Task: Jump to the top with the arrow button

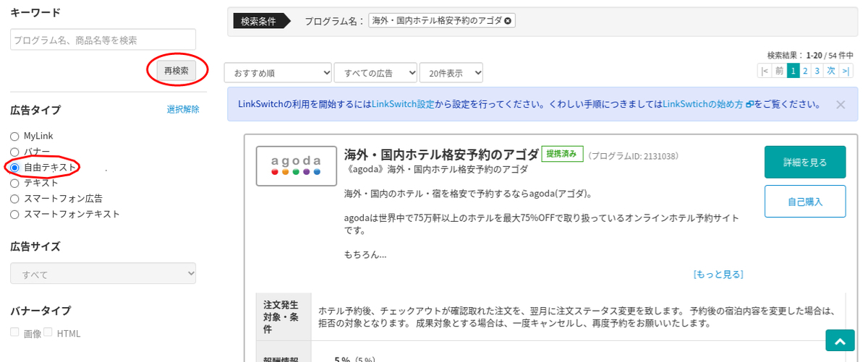Action: [x=840, y=342]
